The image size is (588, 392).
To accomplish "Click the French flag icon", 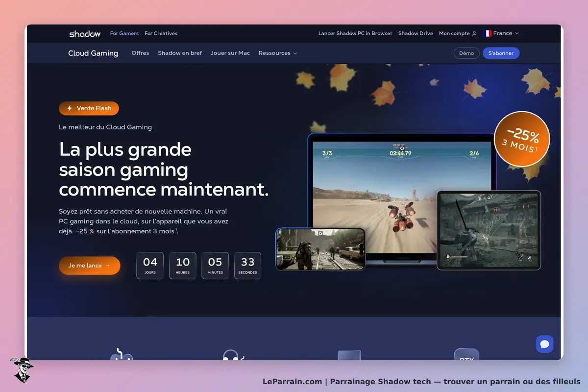I will click(x=488, y=33).
